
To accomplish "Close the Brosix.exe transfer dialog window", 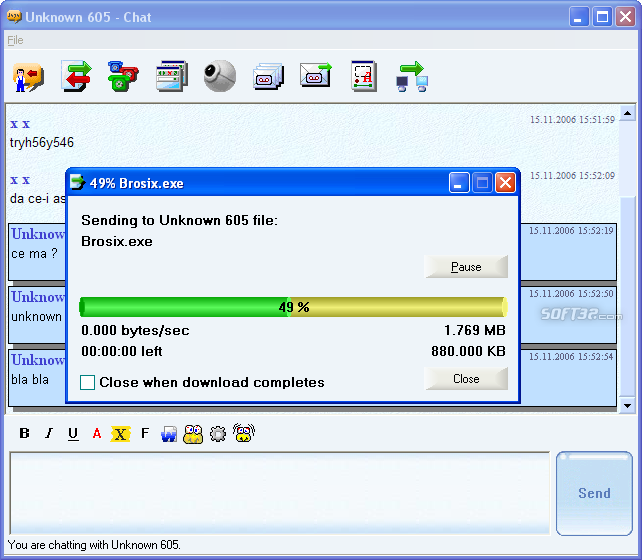I will click(505, 183).
